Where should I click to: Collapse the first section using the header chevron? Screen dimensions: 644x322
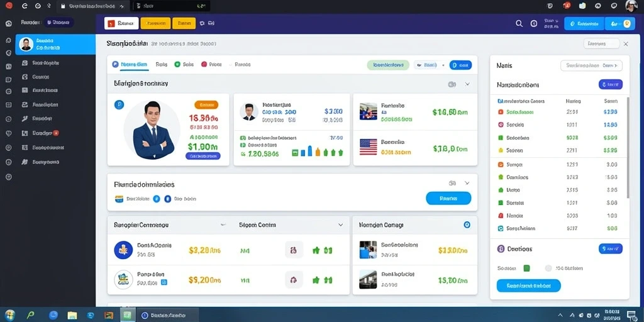(467, 84)
